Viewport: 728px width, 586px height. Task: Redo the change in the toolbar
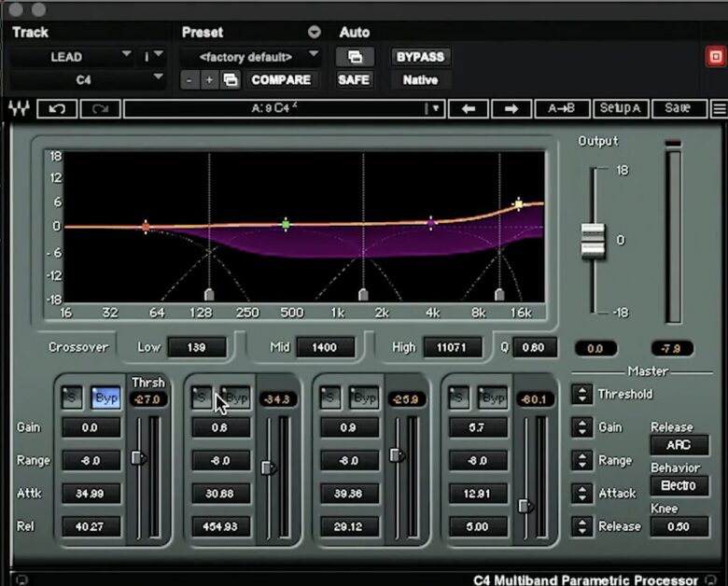(x=100, y=108)
